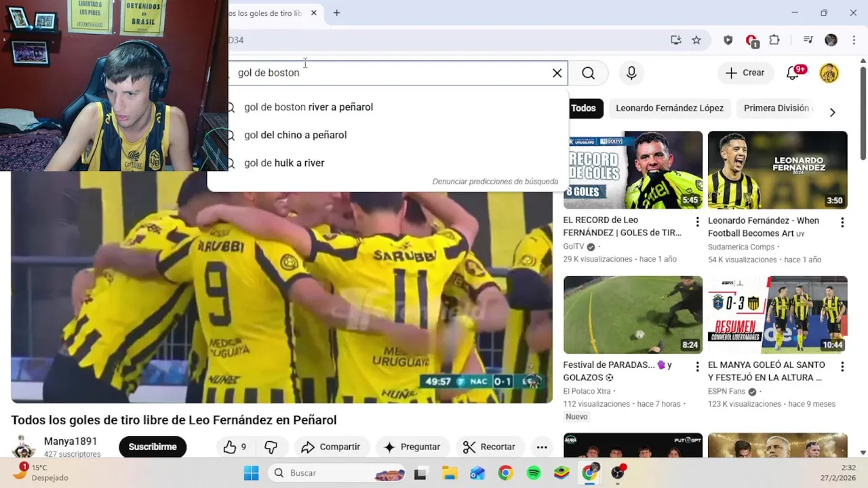Close the current YouTube tab
The height and width of the screenshot is (488, 868).
pyautogui.click(x=313, y=13)
